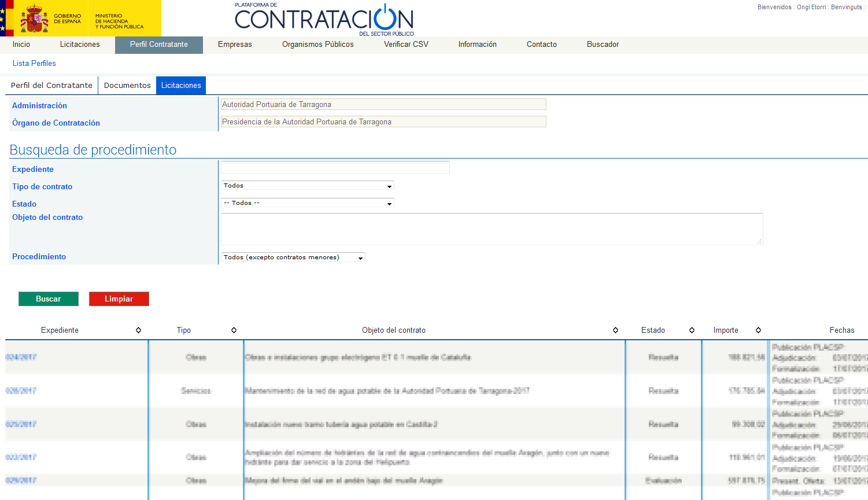
Task: Go to Inicio menu item
Action: [x=21, y=45]
